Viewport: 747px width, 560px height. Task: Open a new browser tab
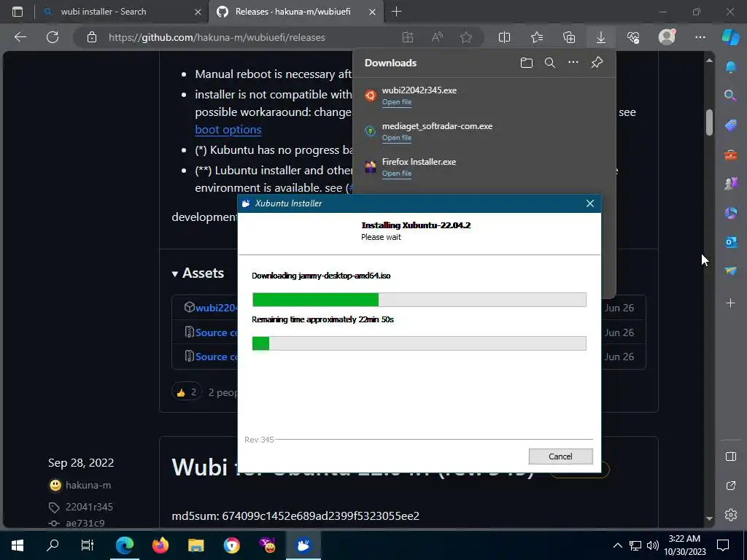396,12
